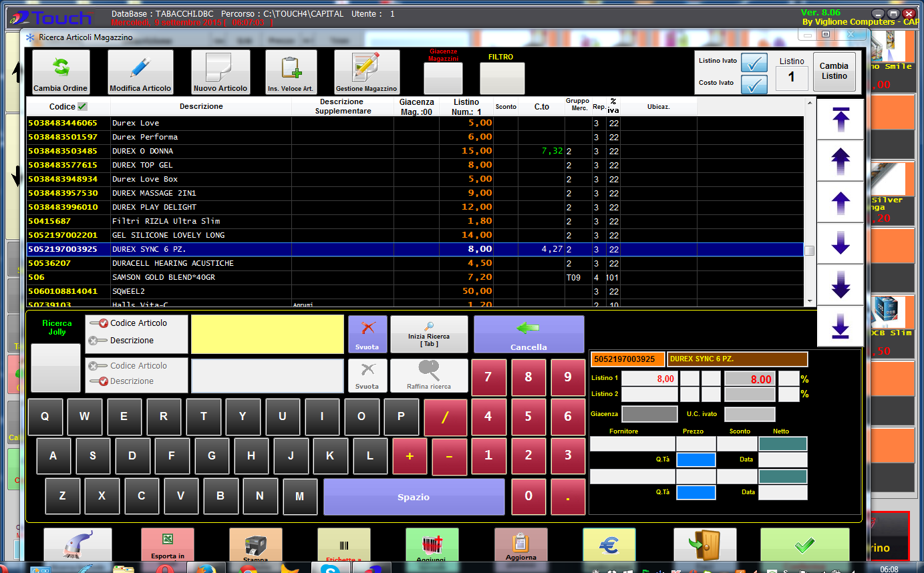
Task: Select the DUREX O DONNA row
Action: coord(414,151)
